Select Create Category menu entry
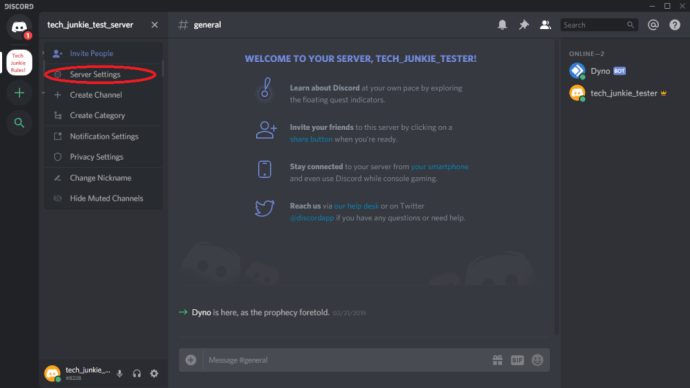The height and width of the screenshot is (388, 690). coord(103,115)
